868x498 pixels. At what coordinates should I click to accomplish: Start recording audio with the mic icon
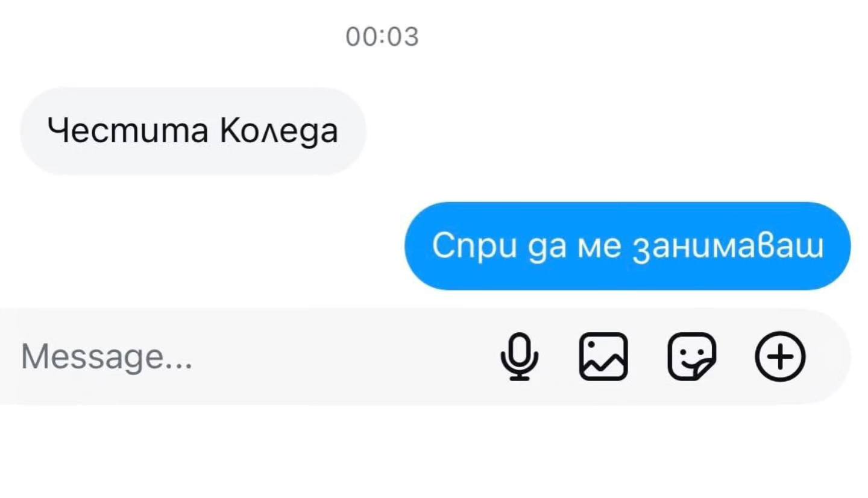pos(519,356)
